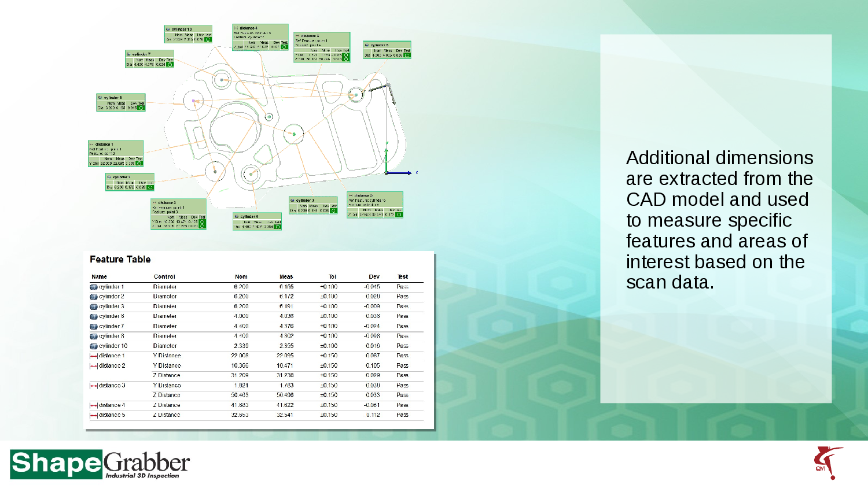
Task: Click the blue Z axis arrow
Action: pyautogui.click(x=399, y=172)
